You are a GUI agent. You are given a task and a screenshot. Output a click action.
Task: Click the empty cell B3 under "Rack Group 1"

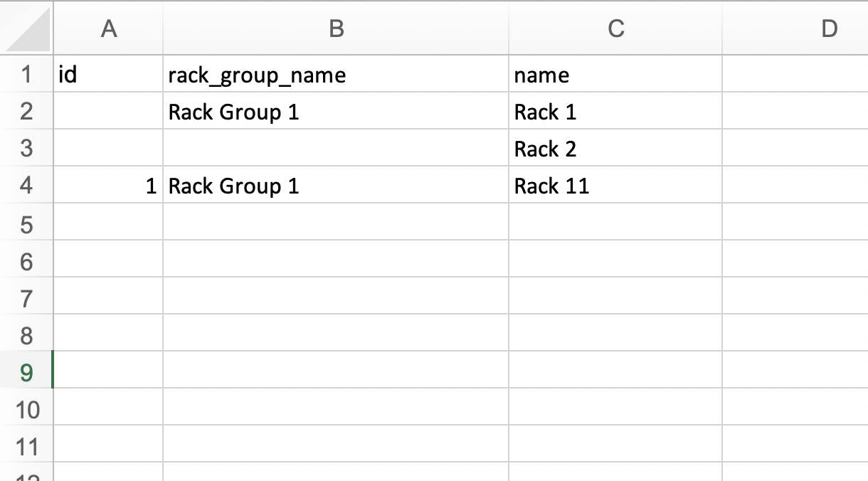(336, 148)
